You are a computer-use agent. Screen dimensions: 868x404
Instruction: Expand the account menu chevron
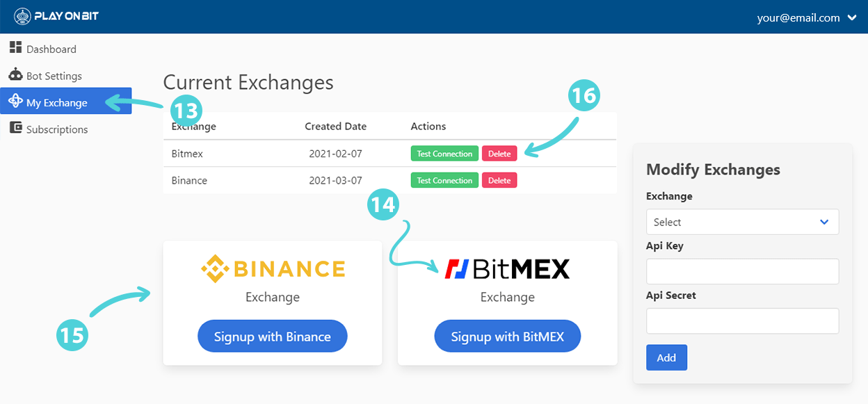(x=852, y=18)
